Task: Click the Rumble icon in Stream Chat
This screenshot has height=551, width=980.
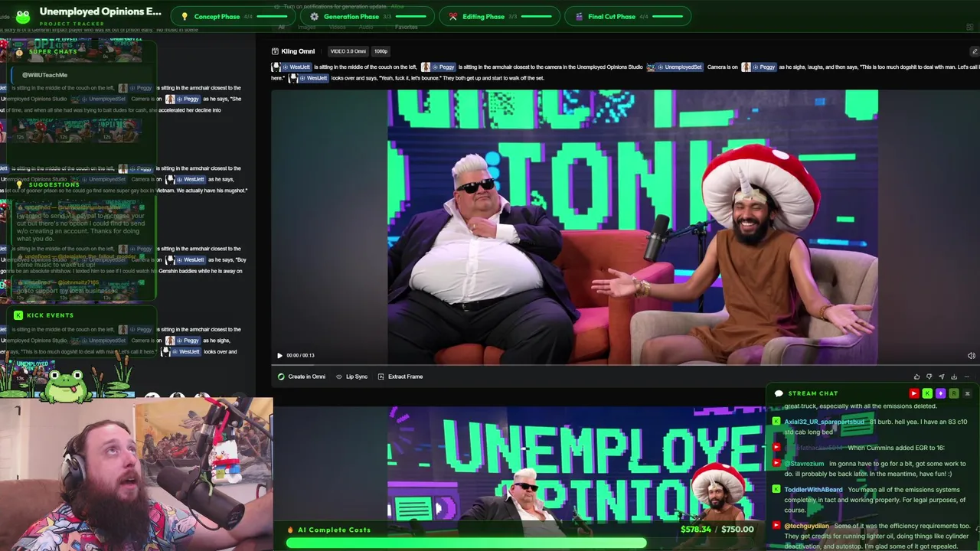Action: pyautogui.click(x=953, y=393)
